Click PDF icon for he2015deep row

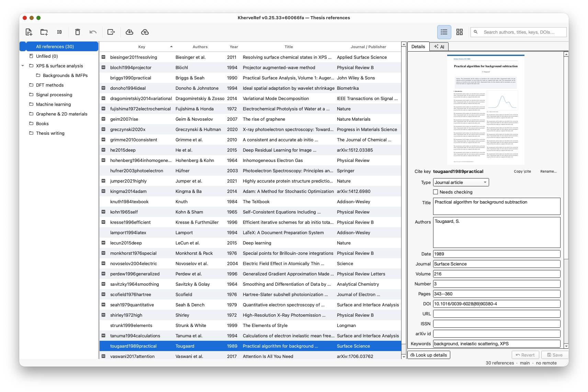pos(103,150)
